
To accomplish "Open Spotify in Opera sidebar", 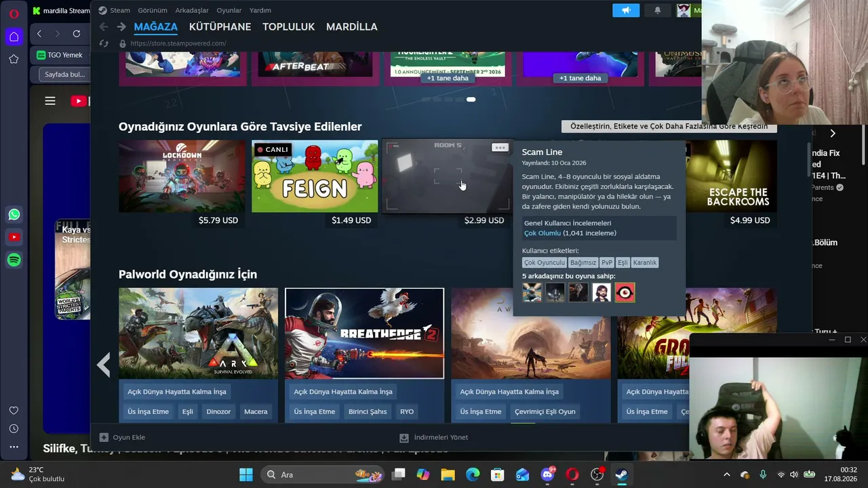I will coord(14,260).
